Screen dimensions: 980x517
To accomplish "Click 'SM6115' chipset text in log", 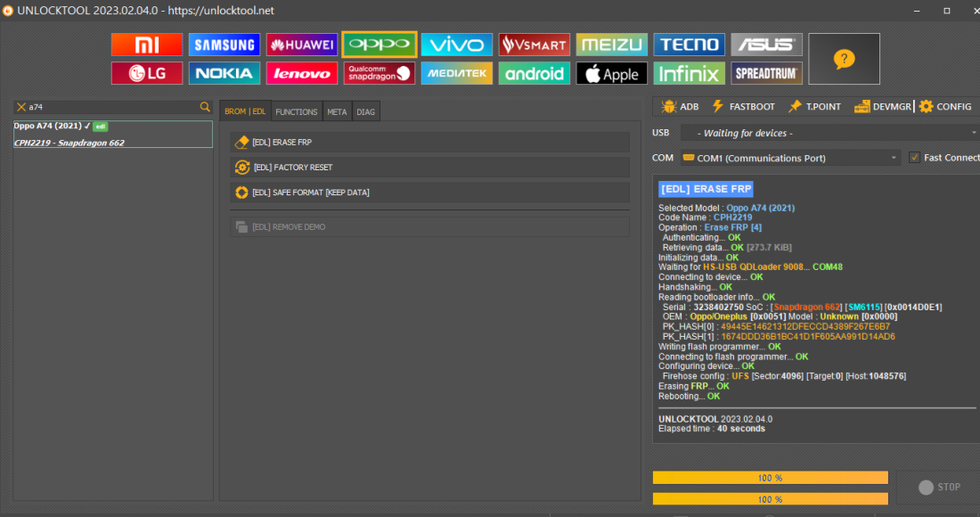I will point(864,307).
